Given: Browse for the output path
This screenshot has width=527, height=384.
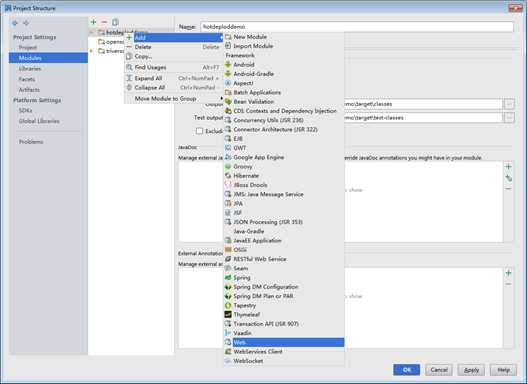Looking at the screenshot, I should tap(509, 104).
